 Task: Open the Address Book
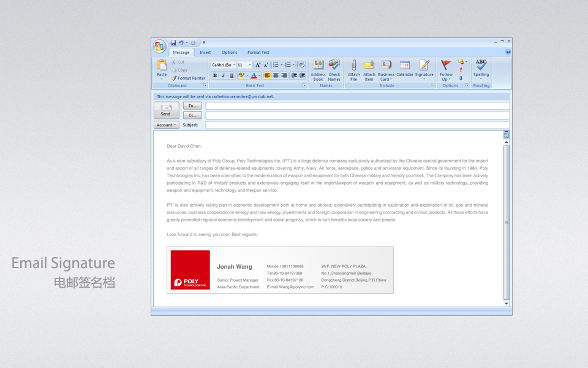(318, 70)
